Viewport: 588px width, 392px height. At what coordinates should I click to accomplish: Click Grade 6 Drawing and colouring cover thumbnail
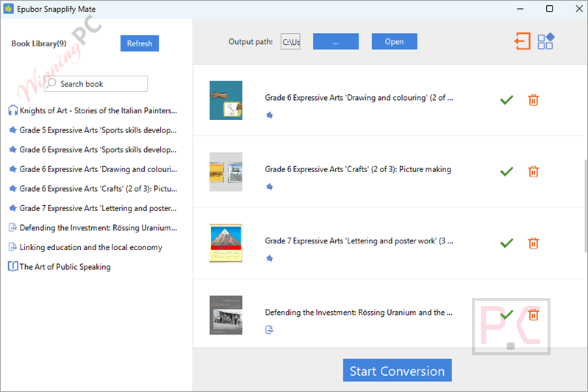(x=226, y=100)
